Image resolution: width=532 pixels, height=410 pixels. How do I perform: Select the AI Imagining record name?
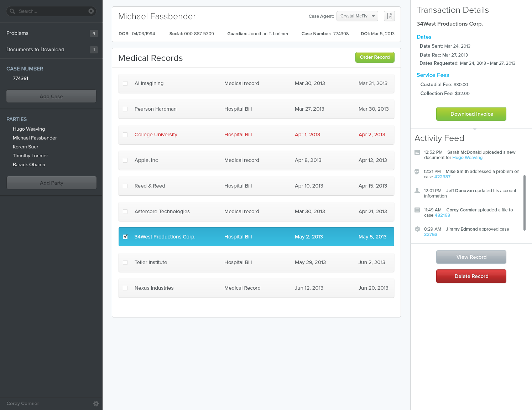click(149, 83)
